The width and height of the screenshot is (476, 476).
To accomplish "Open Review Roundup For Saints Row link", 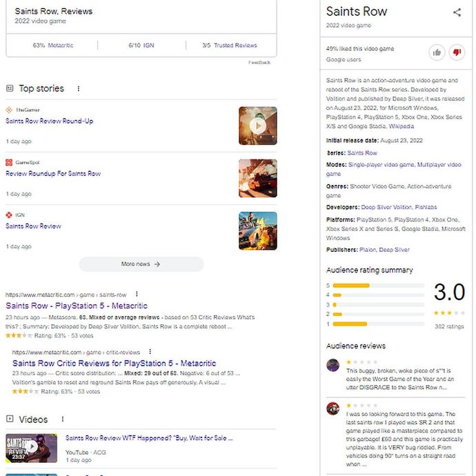I will (x=53, y=174).
